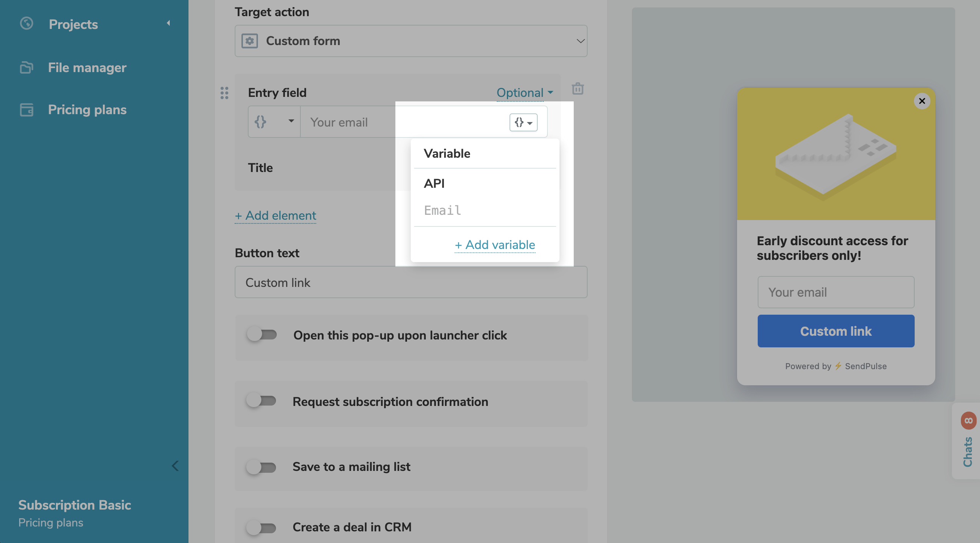This screenshot has width=980, height=543.
Task: Collapse the left sidebar
Action: (175, 466)
